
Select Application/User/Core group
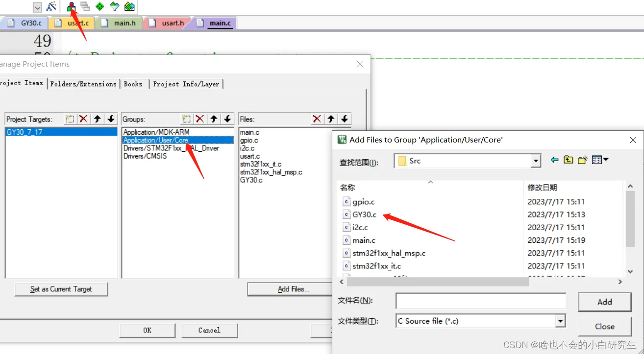[178, 140]
